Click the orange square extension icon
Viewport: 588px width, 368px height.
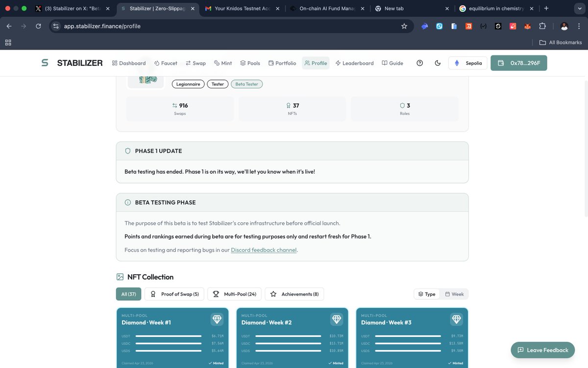click(x=469, y=26)
